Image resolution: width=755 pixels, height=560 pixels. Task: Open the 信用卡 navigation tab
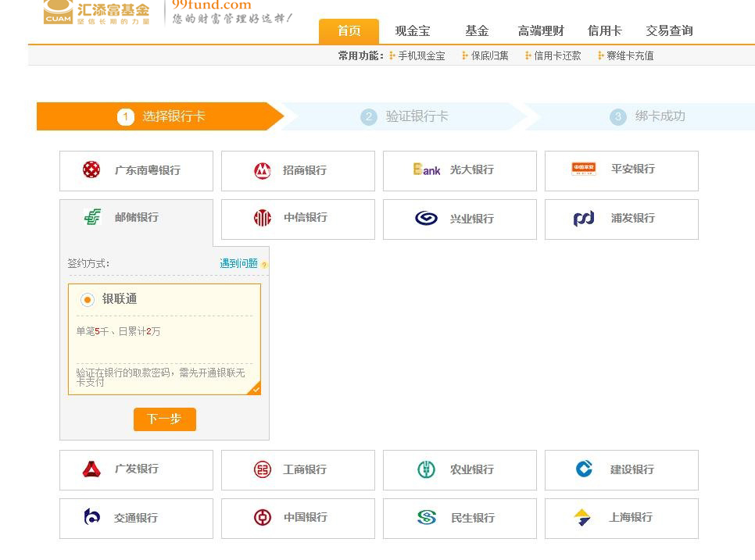[x=604, y=31]
